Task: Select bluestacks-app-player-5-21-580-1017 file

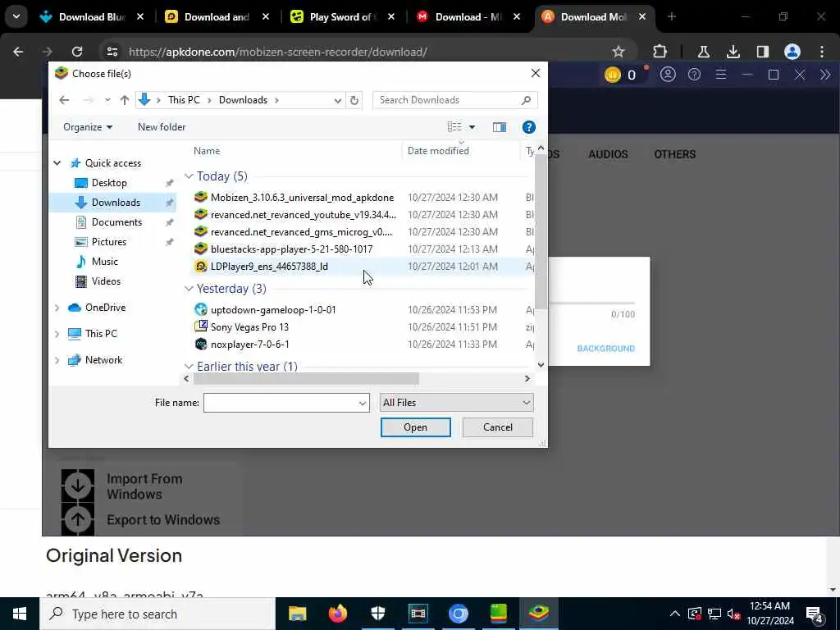Action: (291, 249)
